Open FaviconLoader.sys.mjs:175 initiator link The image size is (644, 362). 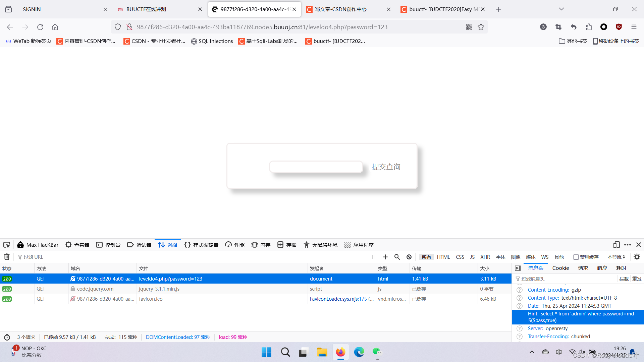tap(338, 299)
